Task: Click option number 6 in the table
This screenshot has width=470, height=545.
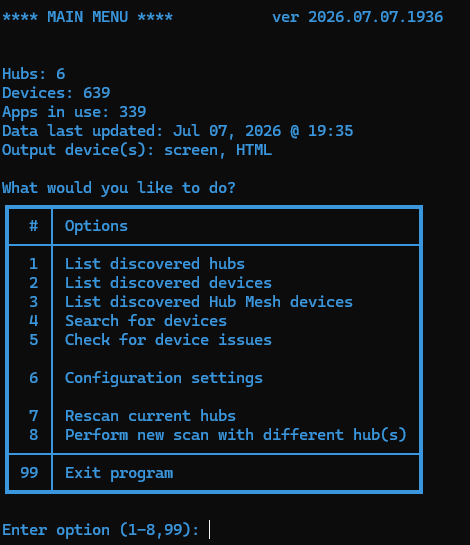Action: pos(34,378)
